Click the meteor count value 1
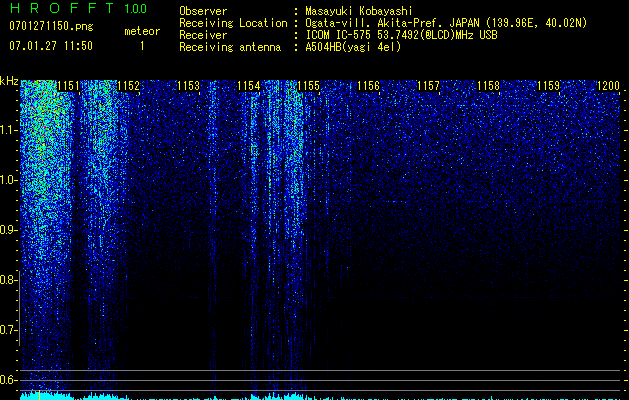The image size is (629, 400). pyautogui.click(x=142, y=46)
